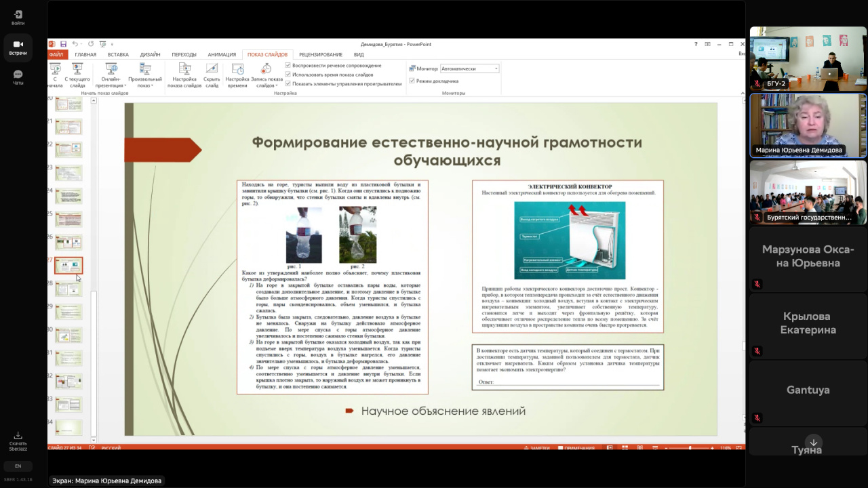Click Hide Slide (Скрыть слайд) icon
Viewport: 868px width, 488px height.
point(212,69)
